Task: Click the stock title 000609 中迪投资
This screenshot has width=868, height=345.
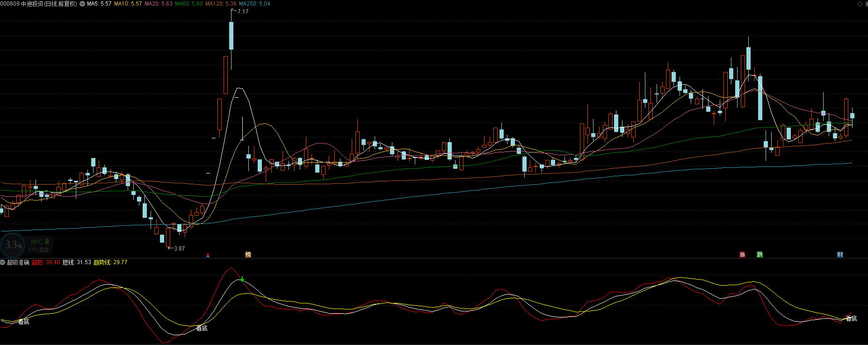Action: (21, 4)
